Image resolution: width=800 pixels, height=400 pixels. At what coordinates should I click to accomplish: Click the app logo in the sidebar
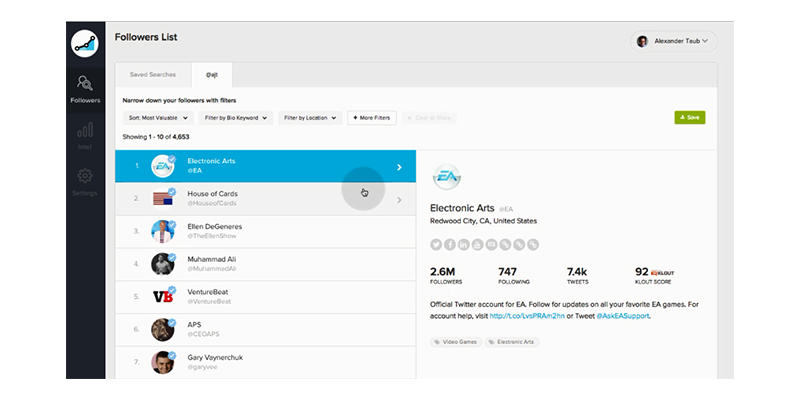coord(85,43)
